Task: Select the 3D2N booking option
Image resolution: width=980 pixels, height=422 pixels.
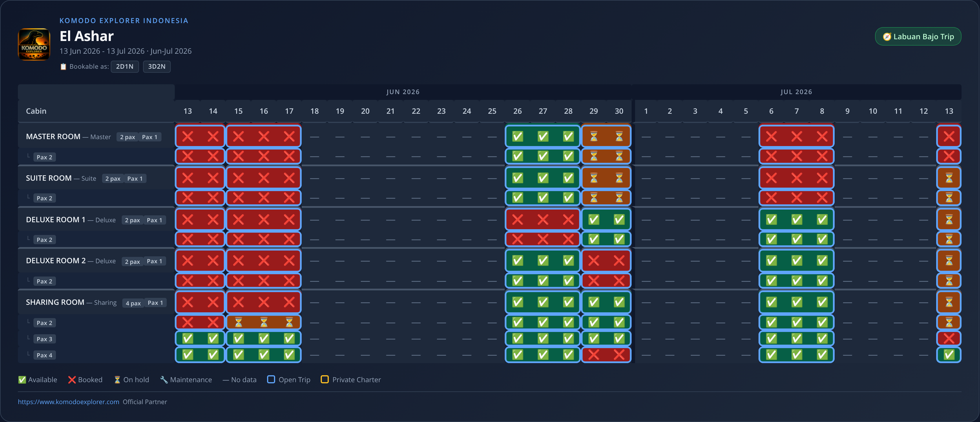Action: (157, 66)
